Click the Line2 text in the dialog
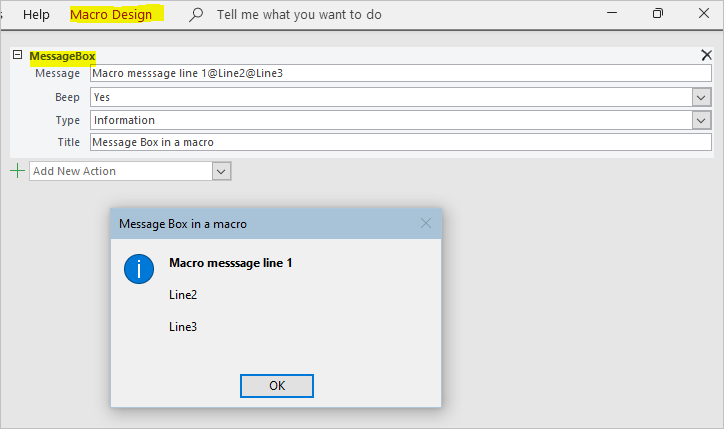Viewport: 724px width, 429px height. coord(183,295)
